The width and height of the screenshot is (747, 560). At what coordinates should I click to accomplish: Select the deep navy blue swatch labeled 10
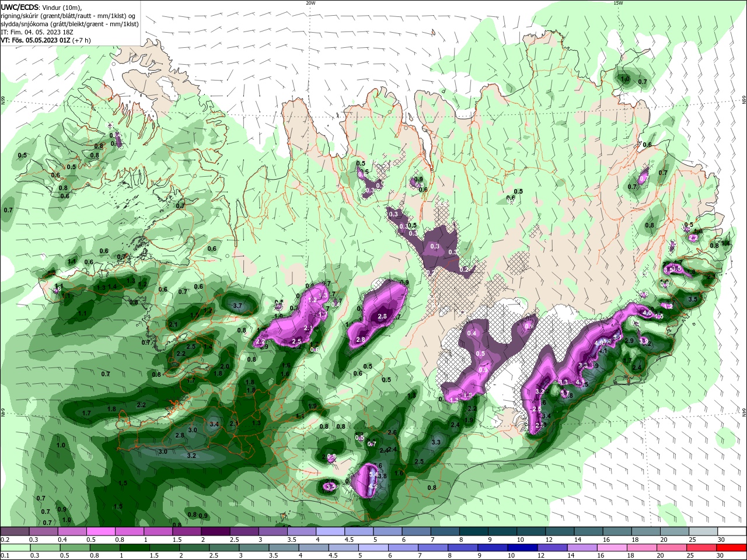pos(522,548)
